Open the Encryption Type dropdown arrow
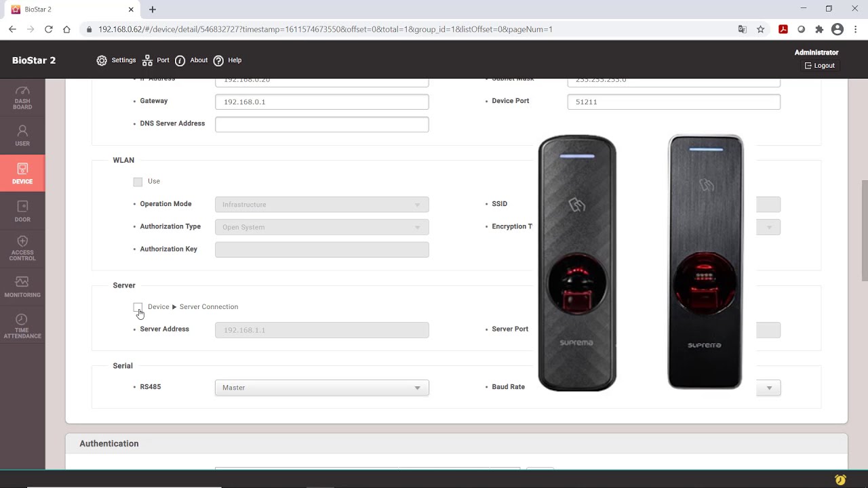Image resolution: width=868 pixels, height=488 pixels. coord(769,227)
